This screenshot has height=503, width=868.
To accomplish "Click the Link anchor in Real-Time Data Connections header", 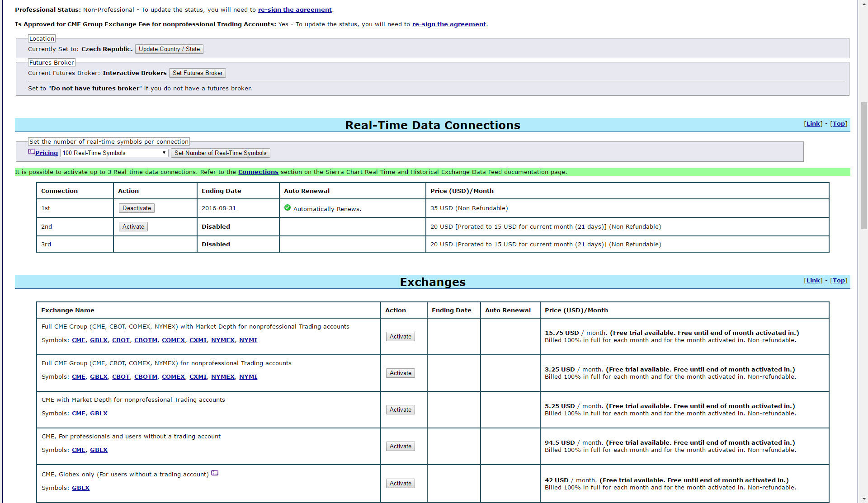I will (813, 124).
